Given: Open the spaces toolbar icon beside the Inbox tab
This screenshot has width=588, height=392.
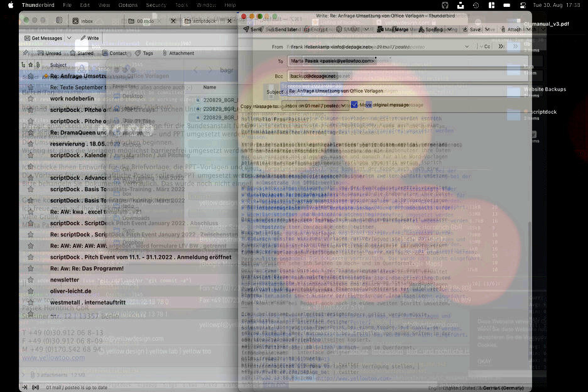Looking at the screenshot, I should coord(59,20).
